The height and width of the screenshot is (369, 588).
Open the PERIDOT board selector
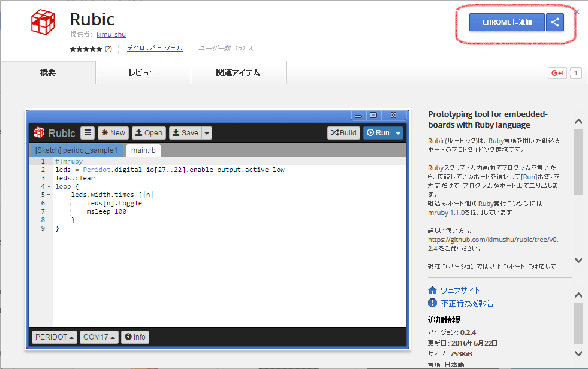54,337
